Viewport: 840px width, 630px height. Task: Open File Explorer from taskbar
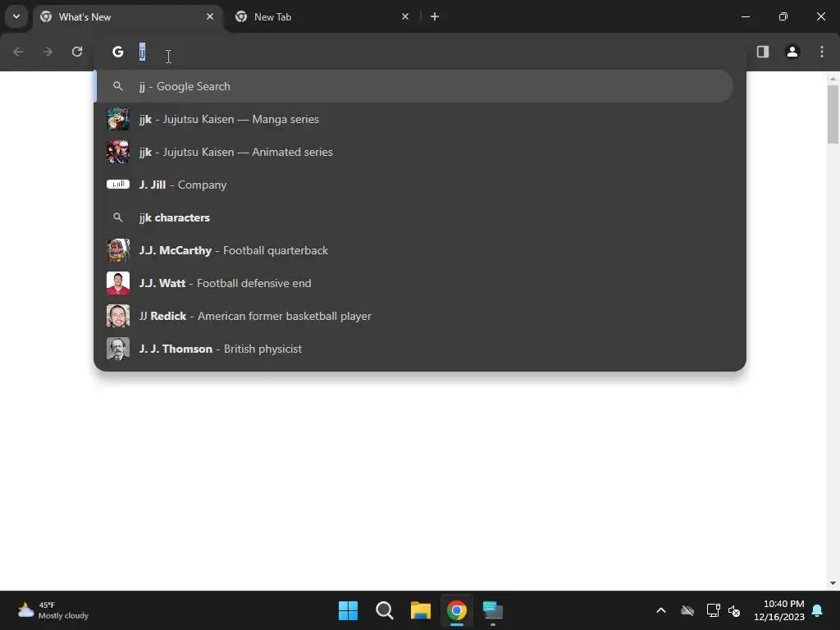click(421, 610)
